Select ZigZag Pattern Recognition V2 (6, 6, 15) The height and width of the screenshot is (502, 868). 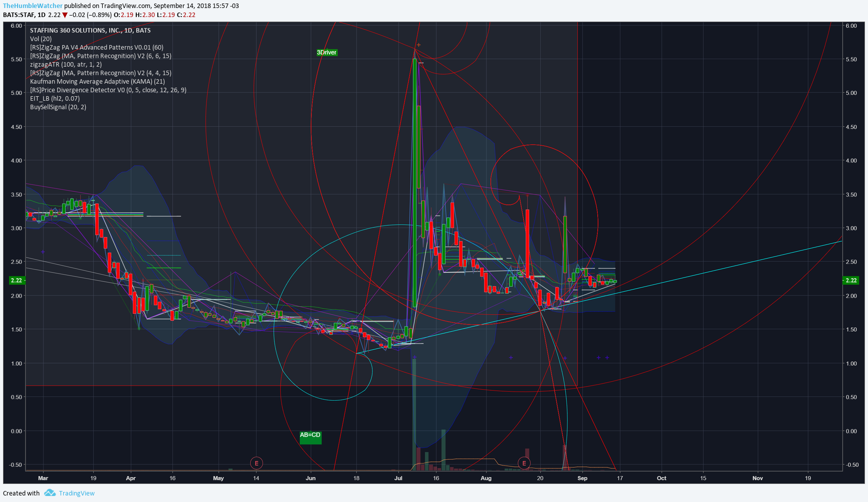(x=101, y=56)
